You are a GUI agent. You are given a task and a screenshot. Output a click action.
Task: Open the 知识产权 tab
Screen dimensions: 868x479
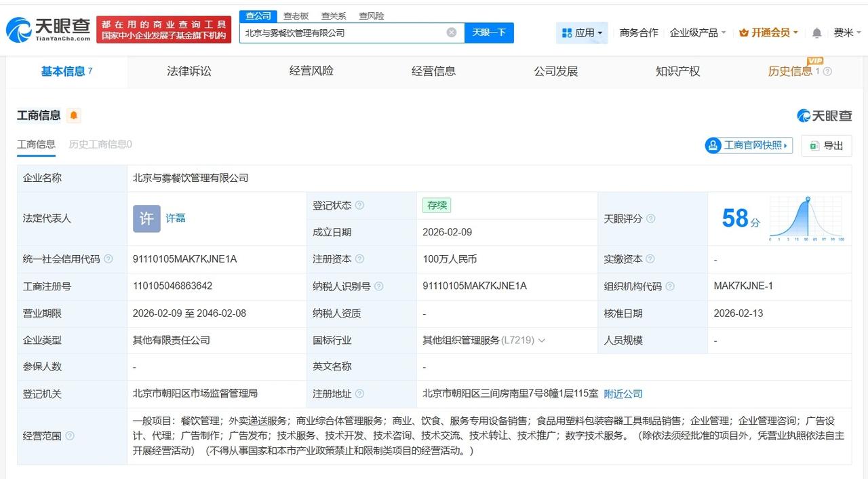(677, 71)
